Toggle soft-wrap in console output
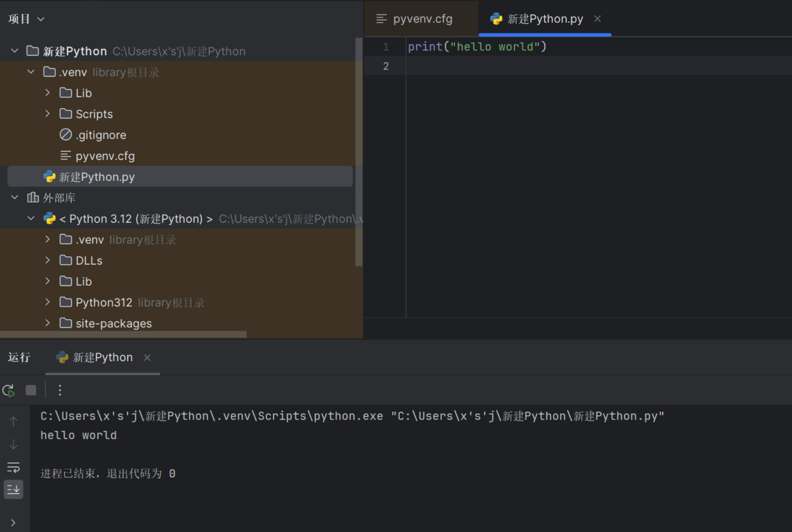This screenshot has width=792, height=532. [x=13, y=467]
